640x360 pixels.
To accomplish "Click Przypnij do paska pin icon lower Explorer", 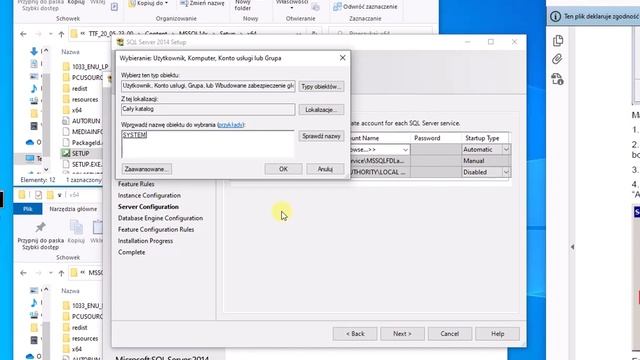I will pyautogui.click(x=40, y=227).
